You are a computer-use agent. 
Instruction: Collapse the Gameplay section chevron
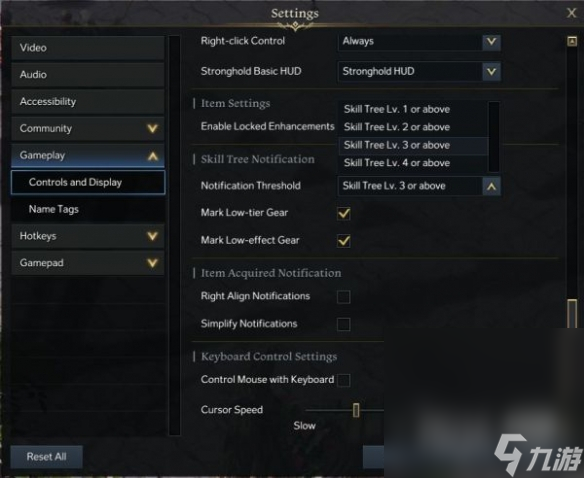tap(153, 156)
